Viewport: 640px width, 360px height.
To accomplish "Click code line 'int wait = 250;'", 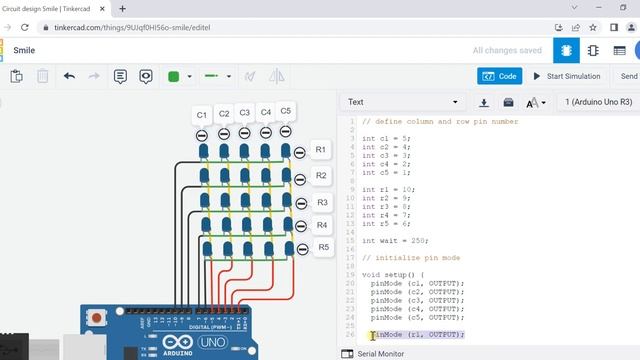I will (395, 241).
